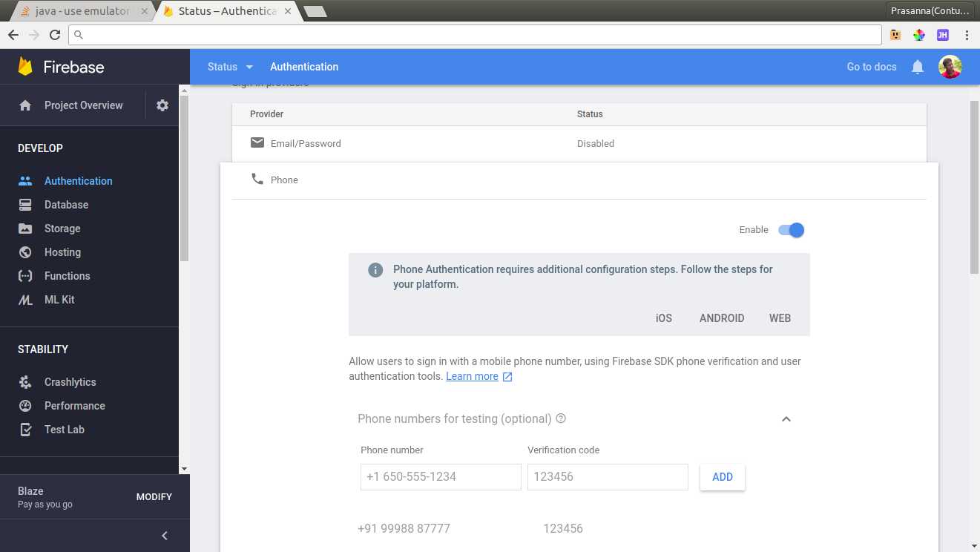
Task: Click the MODIFY plan button
Action: [x=154, y=497]
